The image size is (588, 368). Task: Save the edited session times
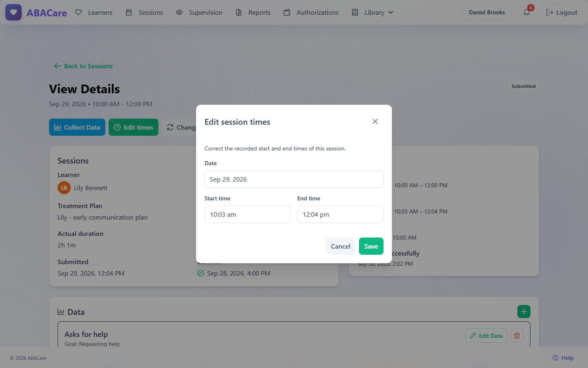[x=371, y=246]
